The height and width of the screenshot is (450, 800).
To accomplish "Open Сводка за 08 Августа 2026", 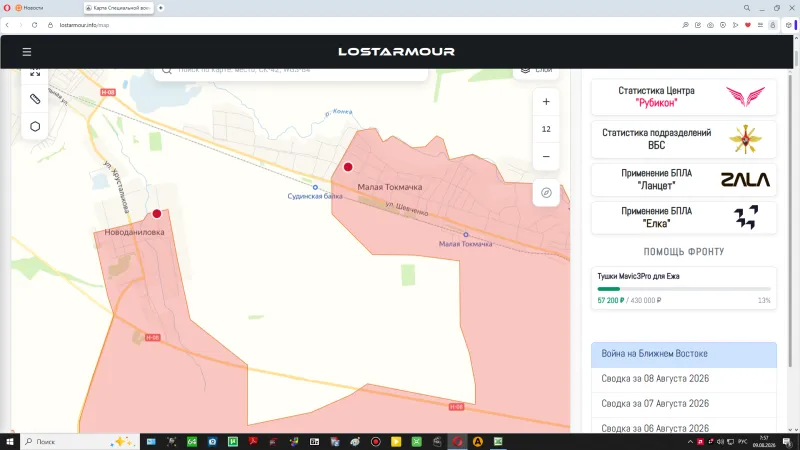I will pyautogui.click(x=684, y=379).
